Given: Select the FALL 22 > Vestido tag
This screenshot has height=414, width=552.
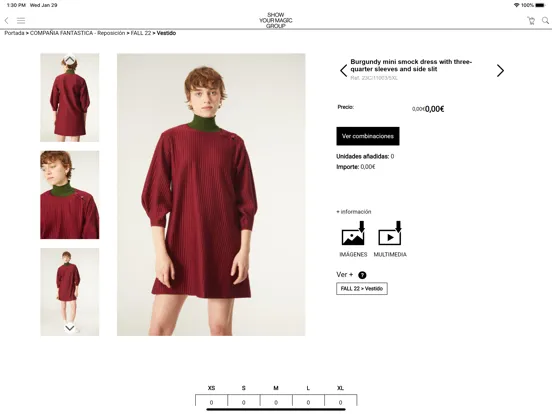Looking at the screenshot, I should click(362, 289).
